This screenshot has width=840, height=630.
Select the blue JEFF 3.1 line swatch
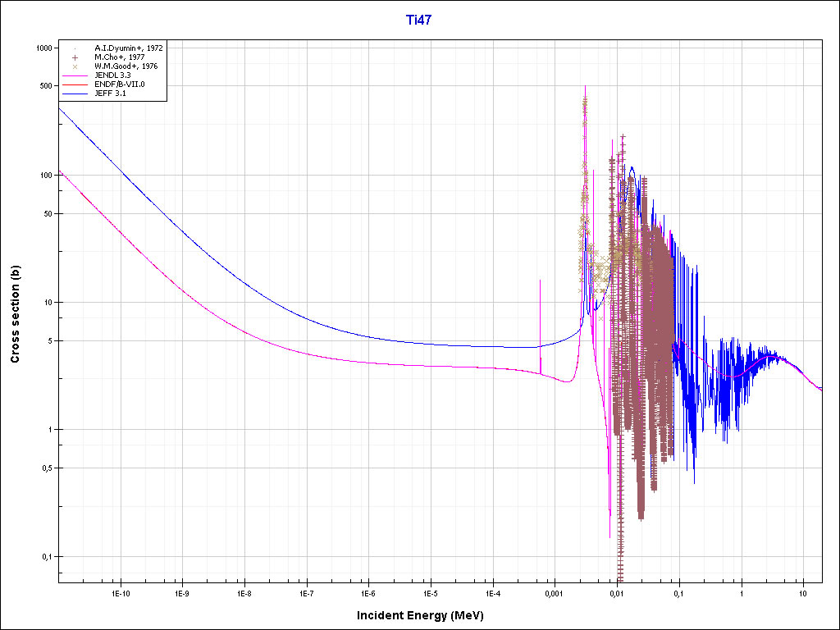[x=75, y=94]
